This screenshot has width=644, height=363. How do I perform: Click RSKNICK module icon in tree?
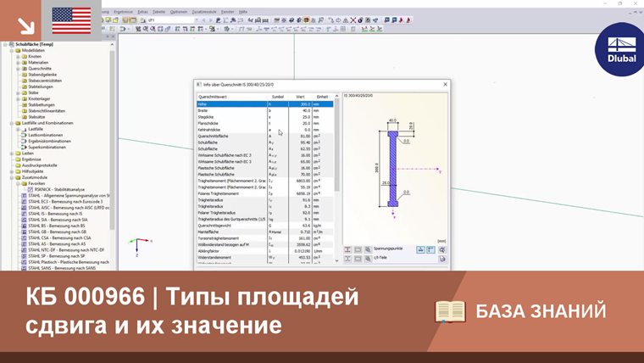31,189
